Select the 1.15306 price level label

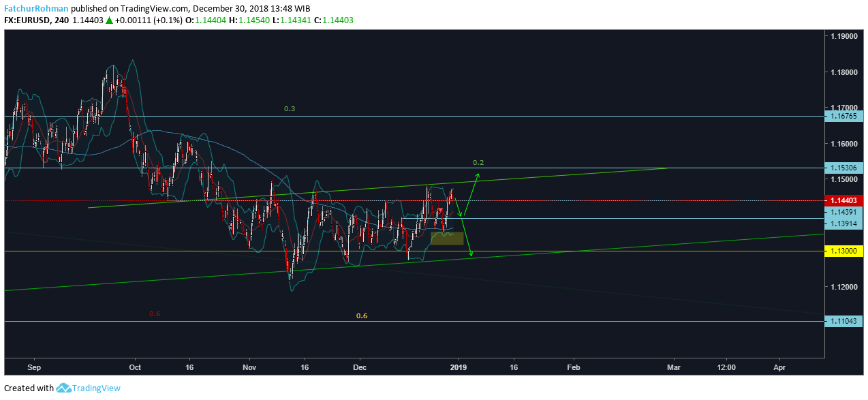tap(844, 168)
